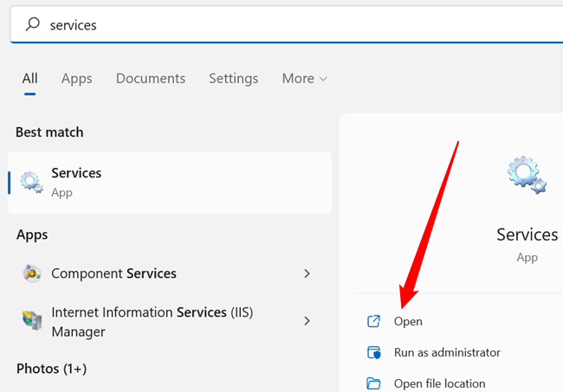Switch to the Documents filter tab
The image size is (563, 392).
click(151, 78)
